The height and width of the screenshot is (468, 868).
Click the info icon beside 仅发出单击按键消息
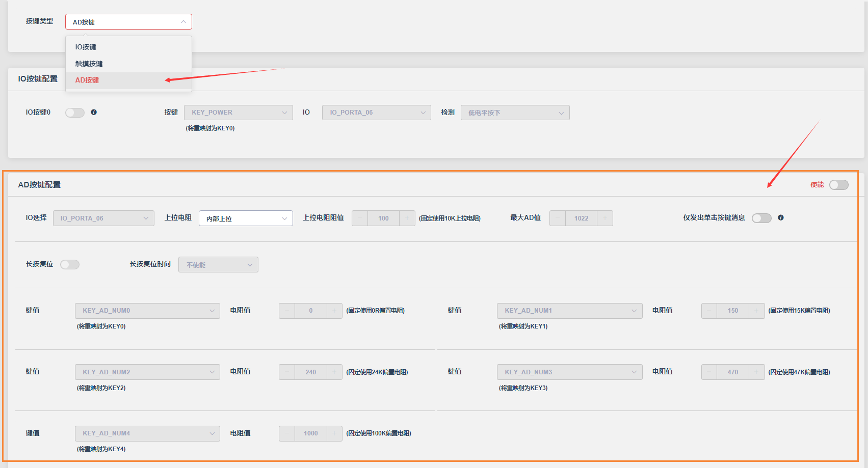pos(781,217)
